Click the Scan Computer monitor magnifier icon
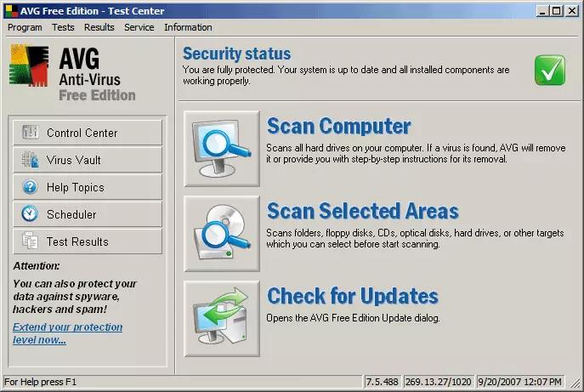 (222, 148)
